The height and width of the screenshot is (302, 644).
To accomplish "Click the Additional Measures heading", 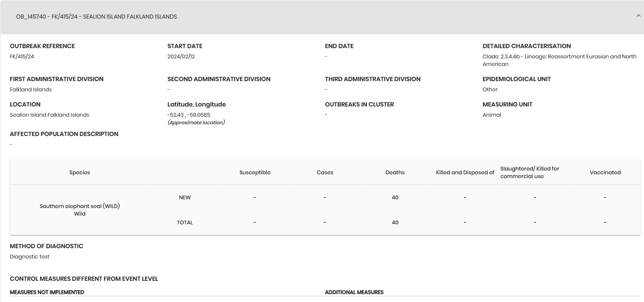I will (354, 292).
